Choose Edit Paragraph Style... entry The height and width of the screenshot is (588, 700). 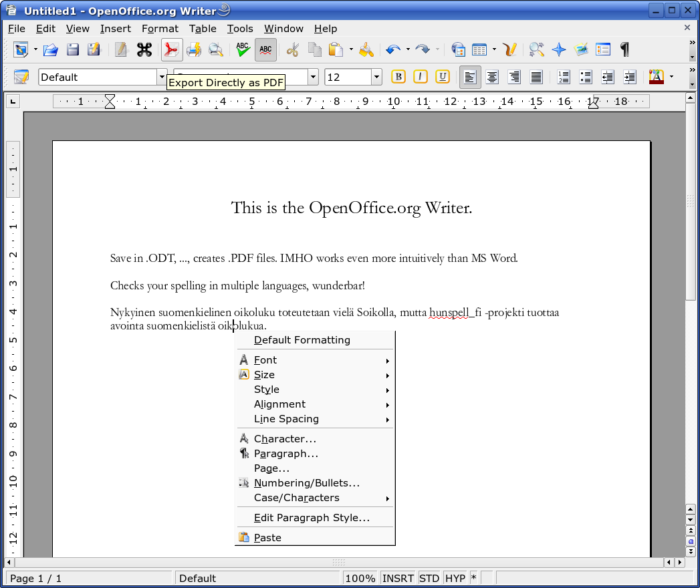(x=315, y=518)
